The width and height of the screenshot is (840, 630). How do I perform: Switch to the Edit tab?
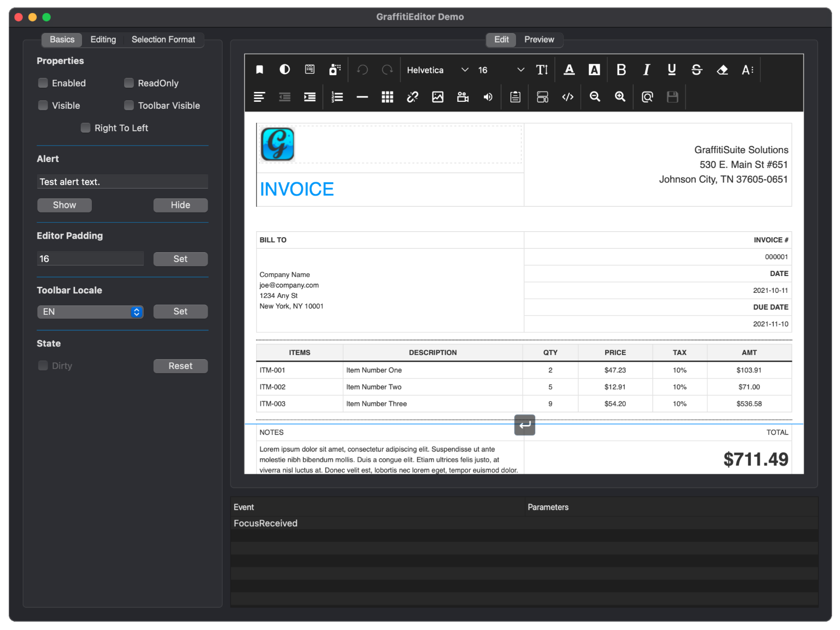click(x=501, y=40)
